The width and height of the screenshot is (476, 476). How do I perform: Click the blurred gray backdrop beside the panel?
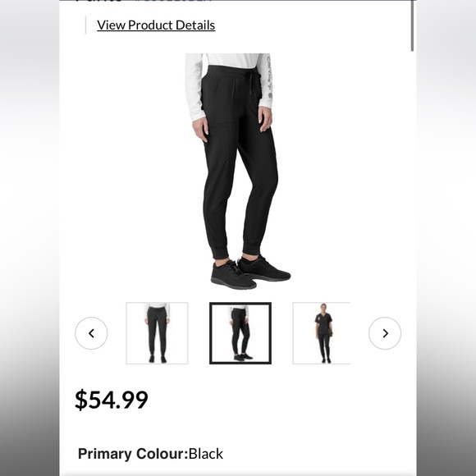(x=30, y=238)
